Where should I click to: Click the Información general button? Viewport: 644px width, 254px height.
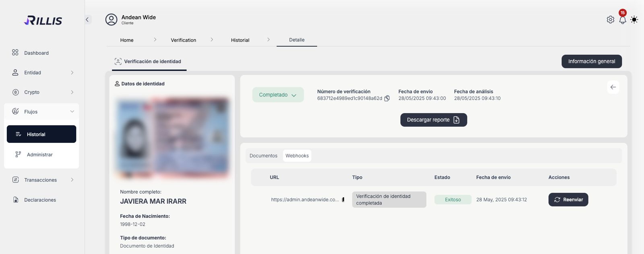[x=592, y=62]
